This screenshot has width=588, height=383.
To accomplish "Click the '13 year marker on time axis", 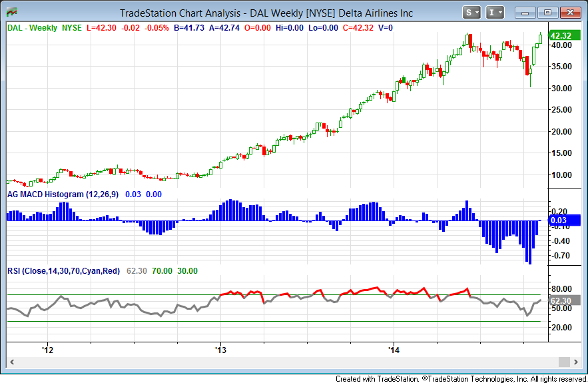I will pyautogui.click(x=221, y=350).
